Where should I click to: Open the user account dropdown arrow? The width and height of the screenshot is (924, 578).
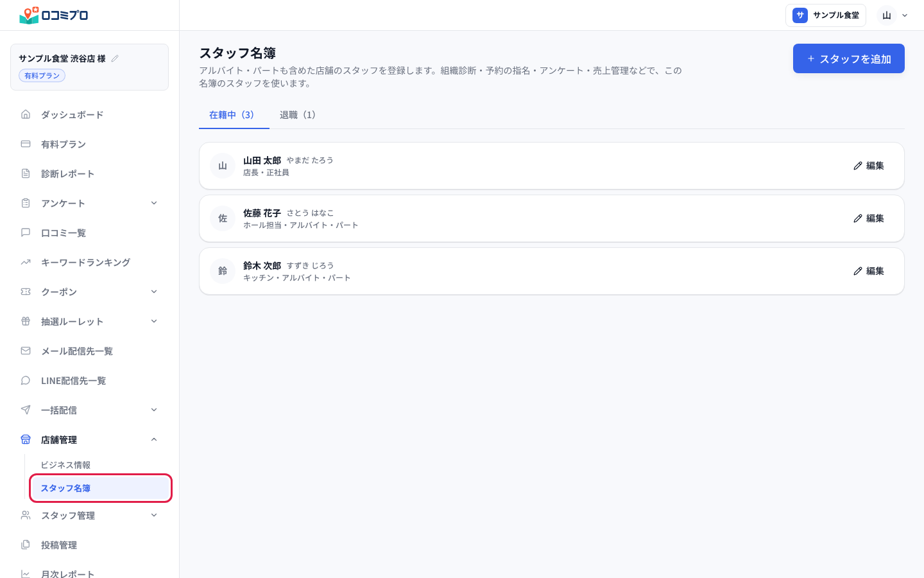(x=905, y=15)
